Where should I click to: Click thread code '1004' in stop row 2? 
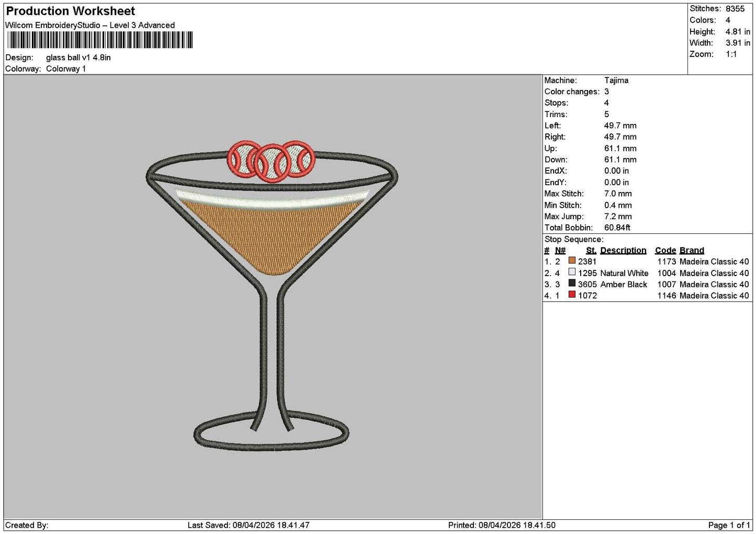click(667, 273)
